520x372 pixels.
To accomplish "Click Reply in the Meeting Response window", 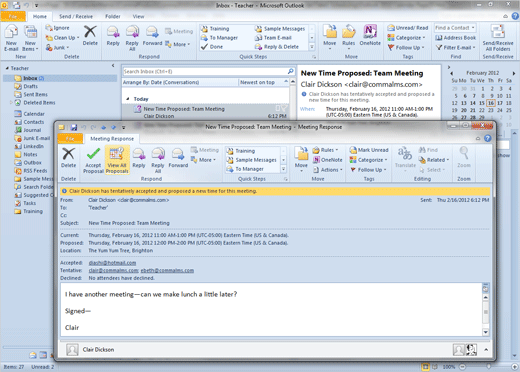I will (x=139, y=157).
